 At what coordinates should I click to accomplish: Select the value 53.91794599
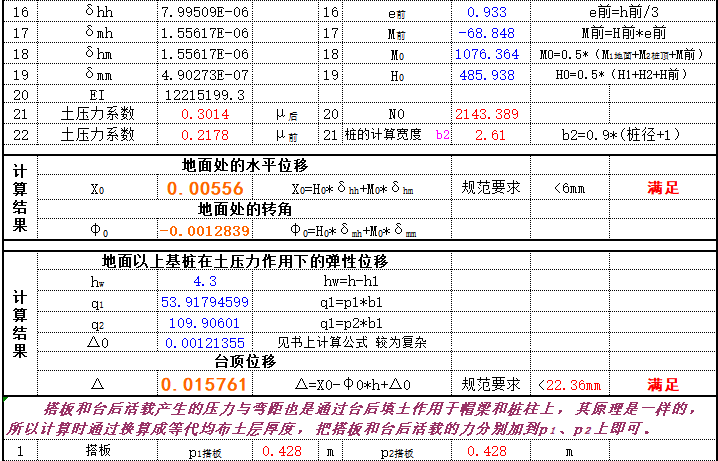click(x=205, y=302)
